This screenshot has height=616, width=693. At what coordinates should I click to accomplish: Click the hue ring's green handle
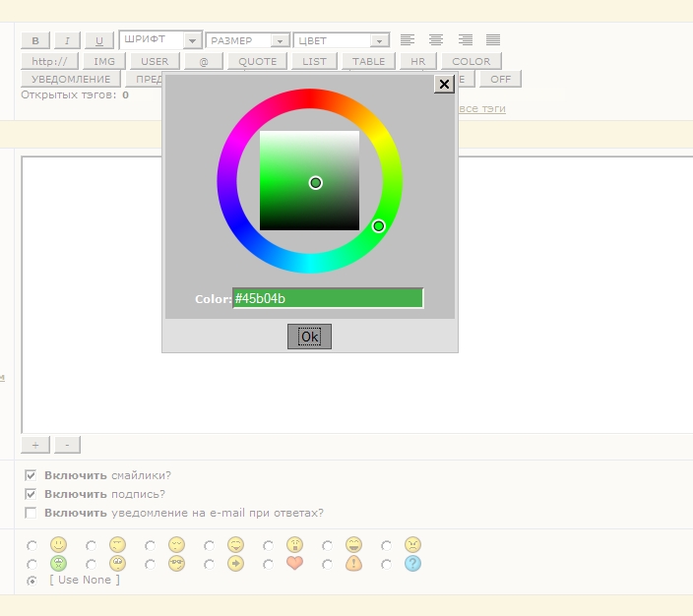tap(378, 226)
